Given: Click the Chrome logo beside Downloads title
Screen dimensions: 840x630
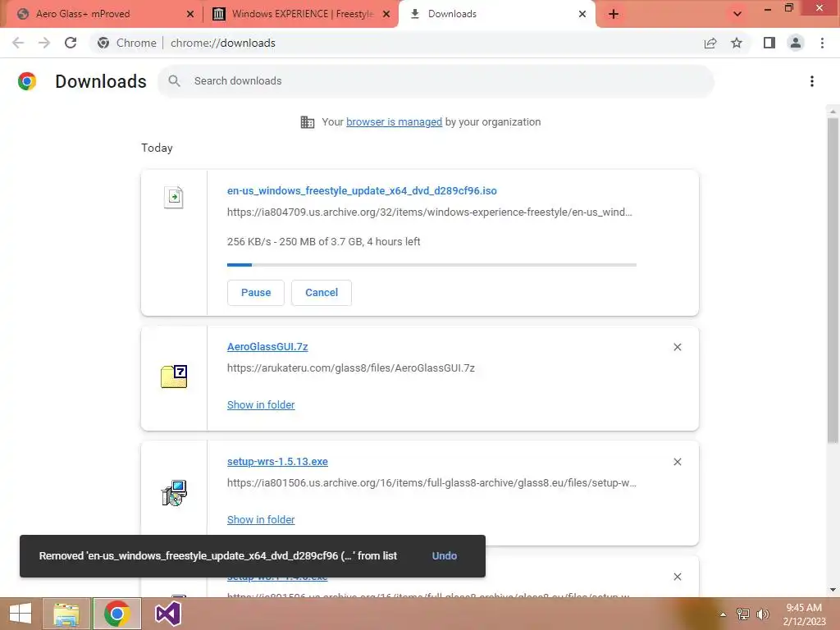Looking at the screenshot, I should (27, 81).
